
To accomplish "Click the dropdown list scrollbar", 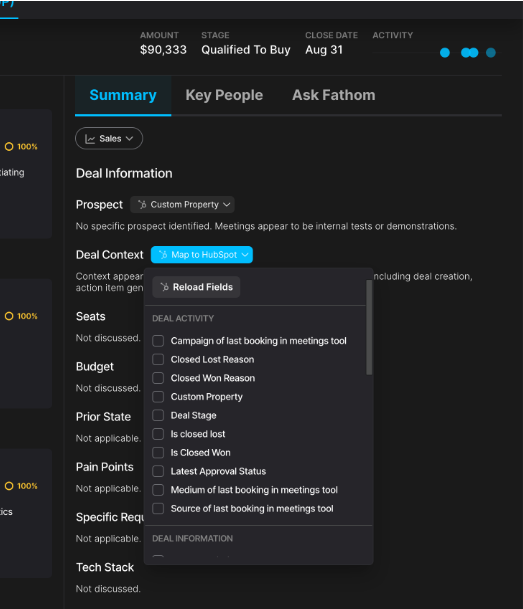I will click(x=369, y=327).
